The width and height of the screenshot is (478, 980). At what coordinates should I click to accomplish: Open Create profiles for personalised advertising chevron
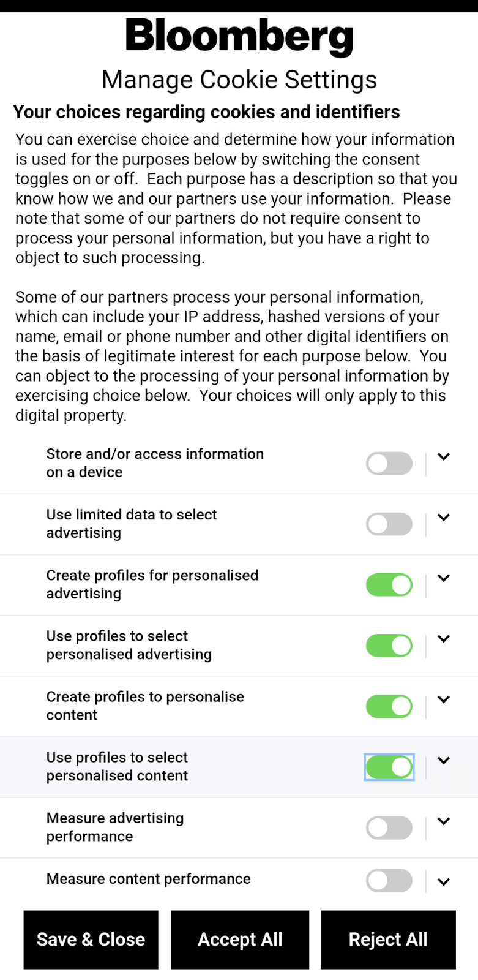pos(444,578)
